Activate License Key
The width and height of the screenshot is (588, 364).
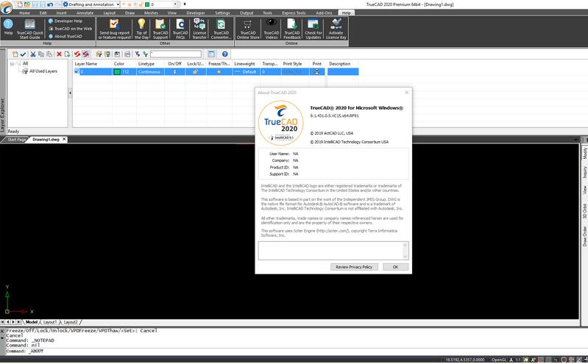click(x=336, y=29)
